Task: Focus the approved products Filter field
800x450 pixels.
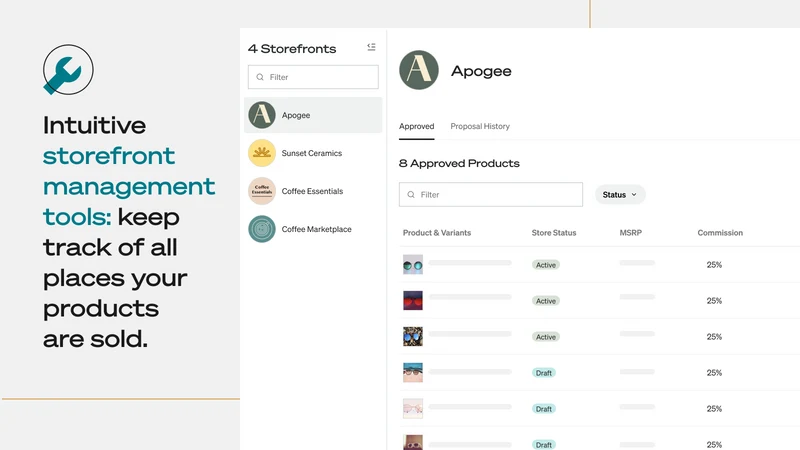Action: tap(491, 195)
